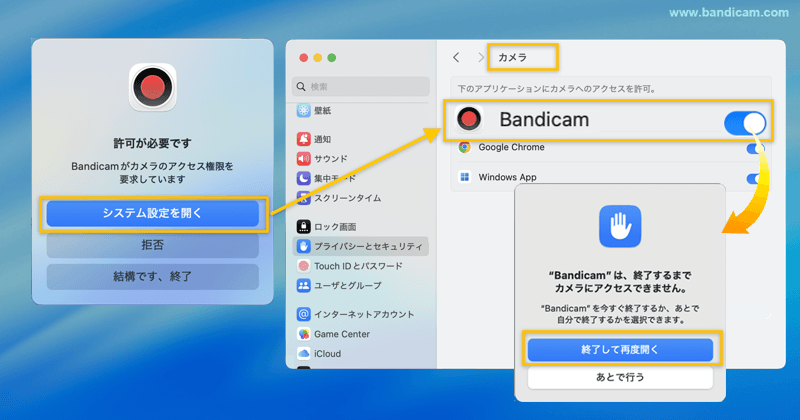Click the 集中モード moon icon
Viewport: 800px width, 420px height.
[x=304, y=179]
